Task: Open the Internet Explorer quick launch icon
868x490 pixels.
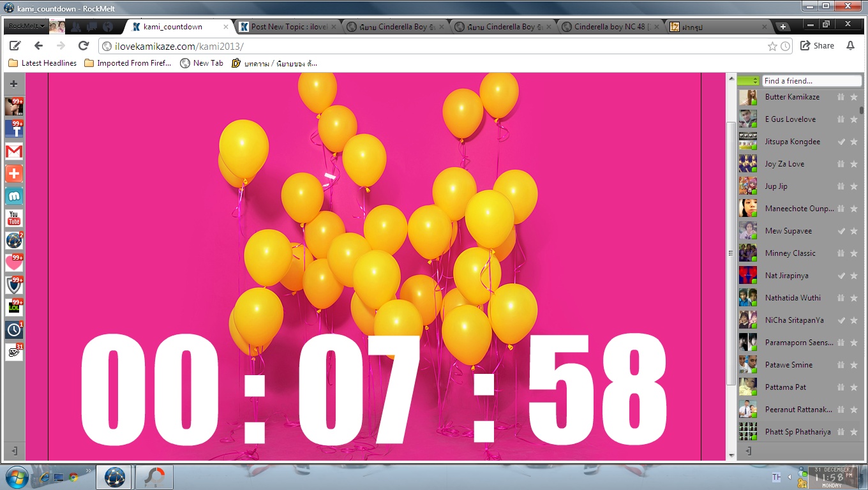Action: (x=45, y=477)
